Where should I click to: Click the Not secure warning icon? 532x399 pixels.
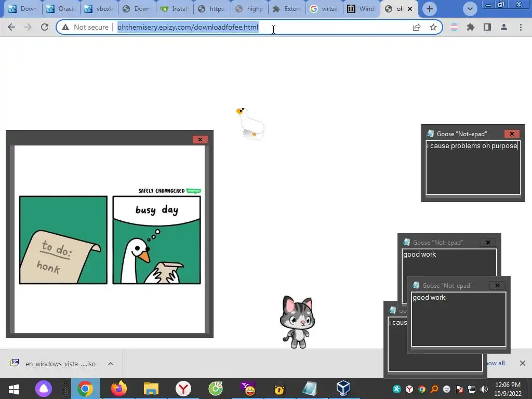[x=65, y=27]
